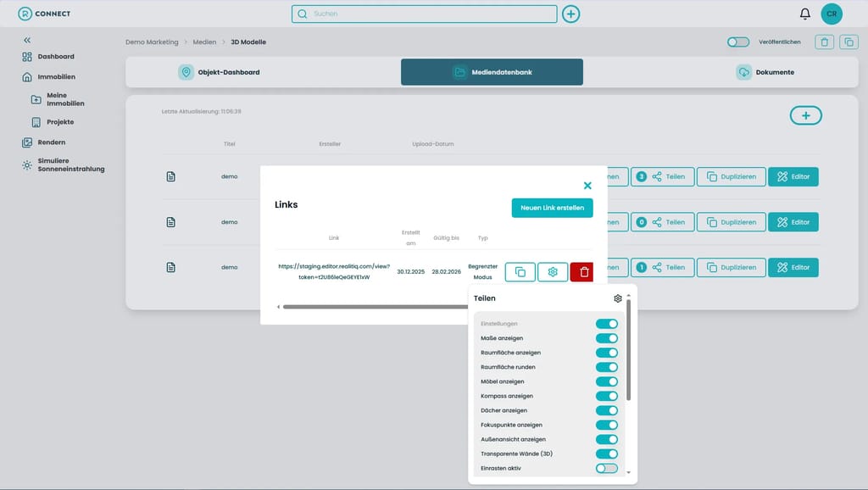Close the Links dialog

click(x=587, y=186)
